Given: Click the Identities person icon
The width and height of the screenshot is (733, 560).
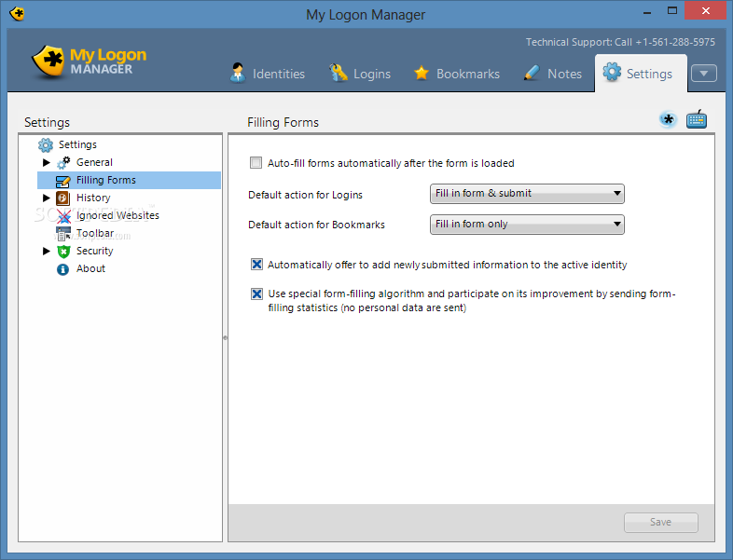Looking at the screenshot, I should click(x=238, y=73).
